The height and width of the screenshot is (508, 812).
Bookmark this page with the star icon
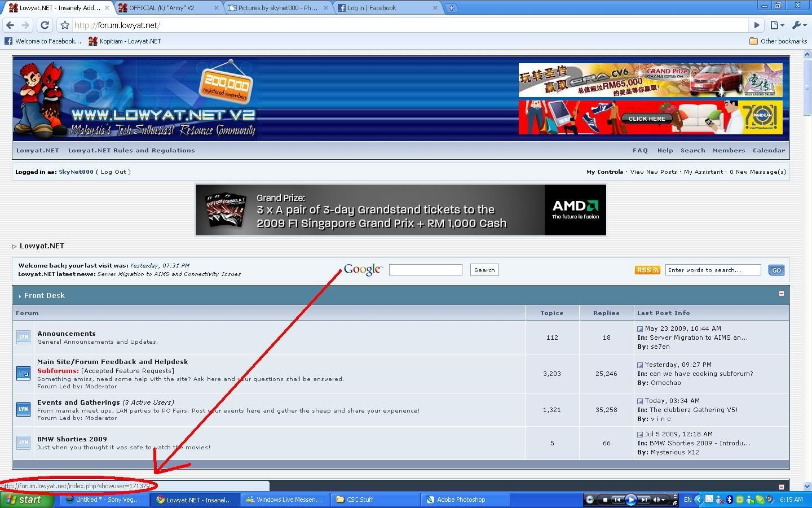(x=65, y=25)
